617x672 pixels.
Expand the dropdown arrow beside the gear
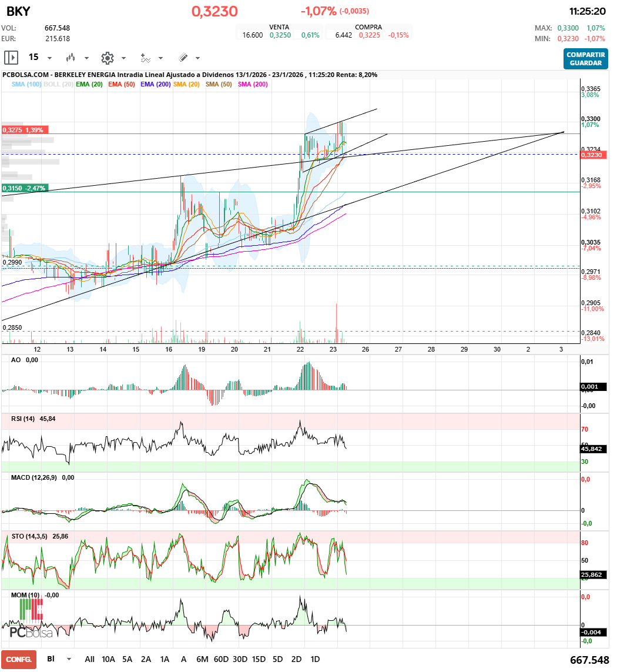(x=123, y=58)
